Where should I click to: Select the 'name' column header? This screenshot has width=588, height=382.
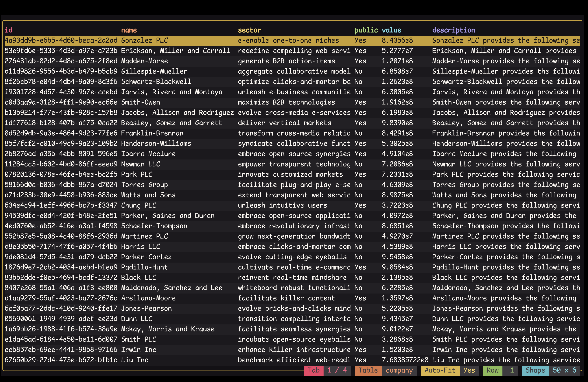129,30
